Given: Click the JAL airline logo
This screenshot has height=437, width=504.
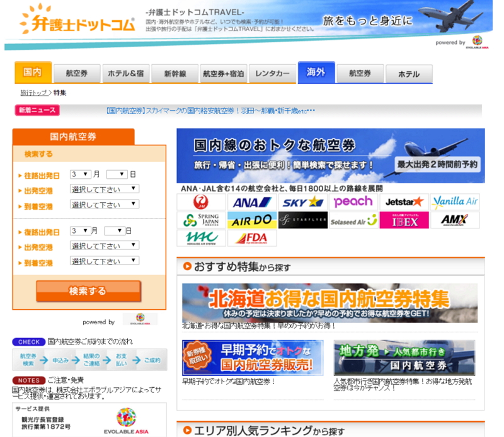Looking at the screenshot, I should click(201, 201).
